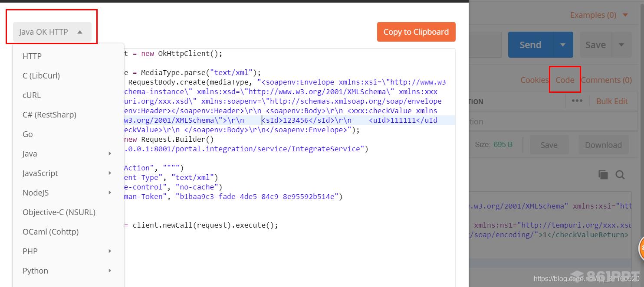Open the Send button dropdown arrow
The height and width of the screenshot is (287, 644).
(563, 45)
